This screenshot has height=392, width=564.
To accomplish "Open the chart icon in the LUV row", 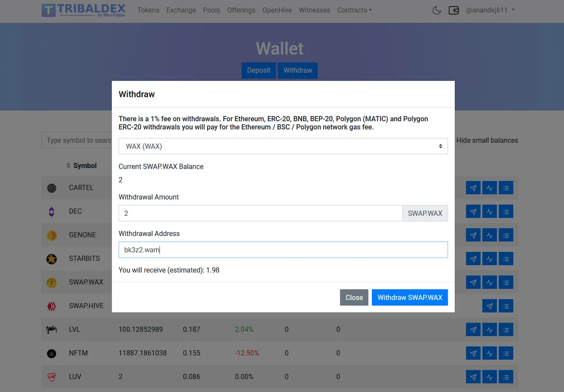I will (x=490, y=377).
